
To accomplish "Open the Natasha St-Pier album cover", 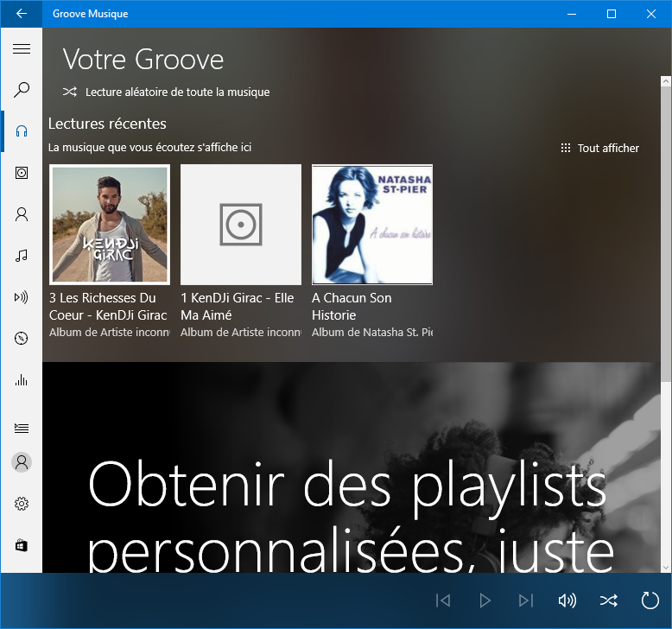I will (372, 225).
